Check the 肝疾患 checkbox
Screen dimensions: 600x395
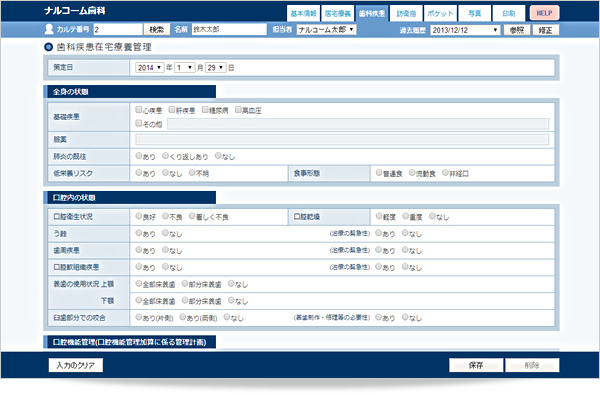pos(172,110)
